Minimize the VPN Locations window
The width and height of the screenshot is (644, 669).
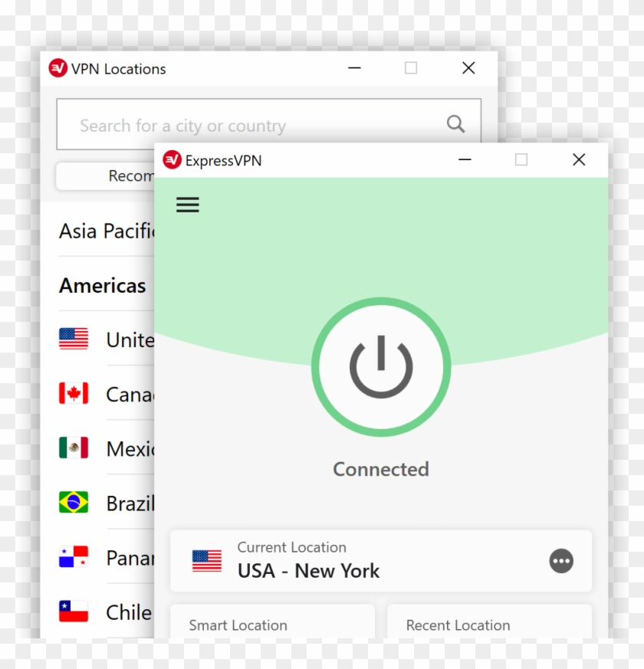click(x=354, y=68)
